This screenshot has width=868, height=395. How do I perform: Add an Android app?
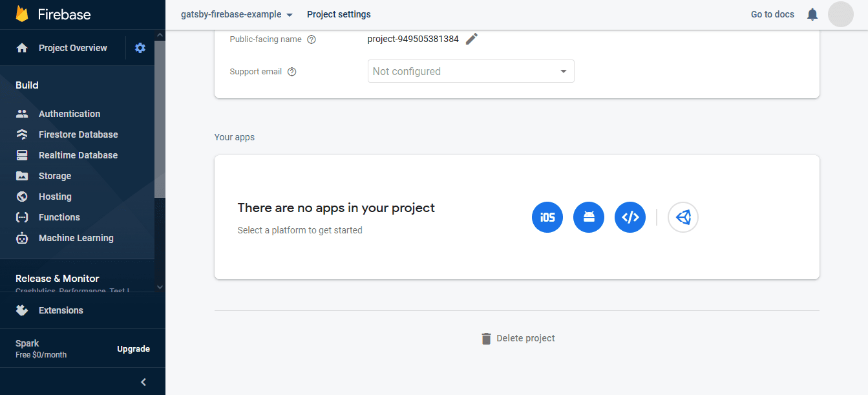click(x=589, y=217)
